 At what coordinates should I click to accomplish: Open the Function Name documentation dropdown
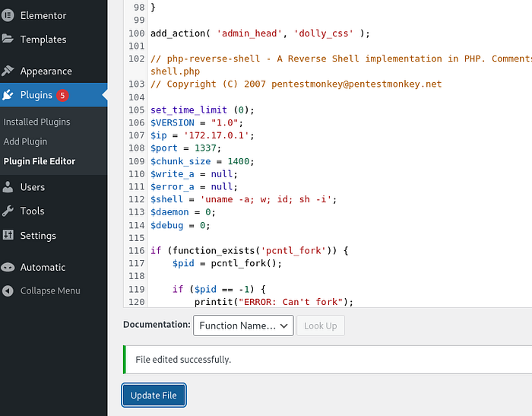(x=243, y=325)
